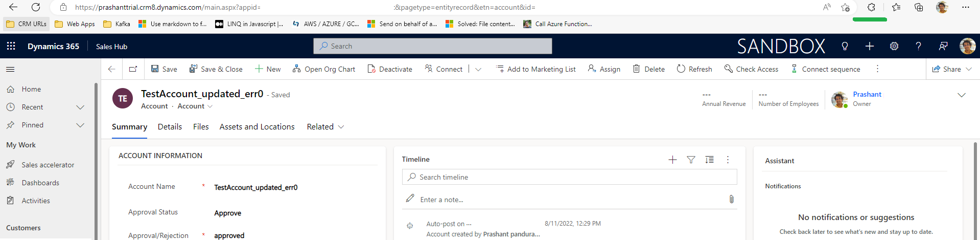Click Connect sequence

click(825, 69)
